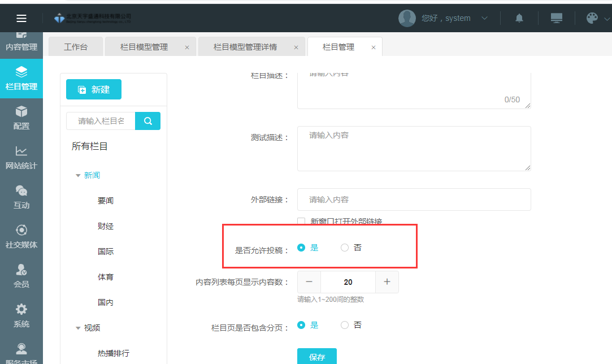This screenshot has height=364, width=612.
Task: Check the 新窗口打开外部链接 checkbox
Action: pyautogui.click(x=301, y=222)
